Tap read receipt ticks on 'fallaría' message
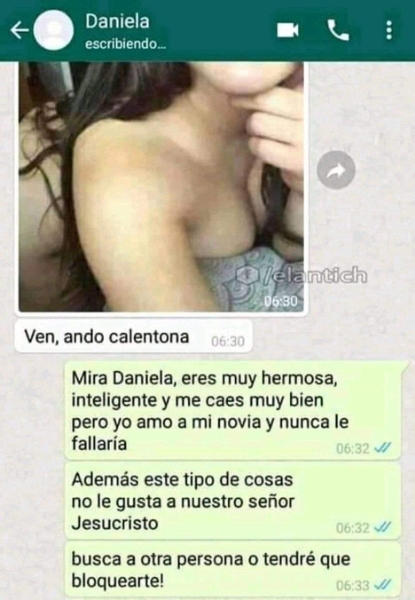Screen dimensions: 415x600 pyautogui.click(x=382, y=447)
